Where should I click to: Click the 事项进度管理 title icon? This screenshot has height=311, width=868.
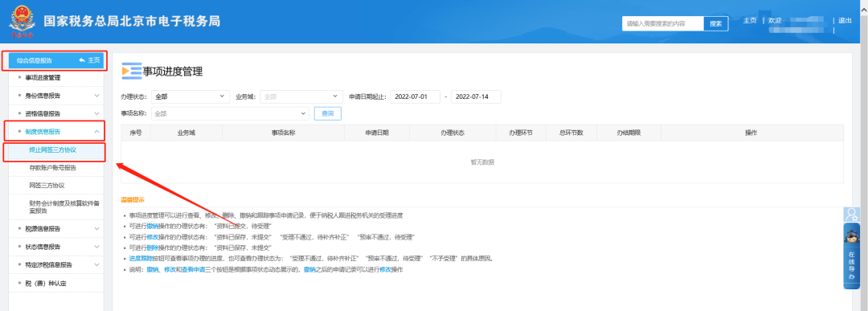[132, 71]
